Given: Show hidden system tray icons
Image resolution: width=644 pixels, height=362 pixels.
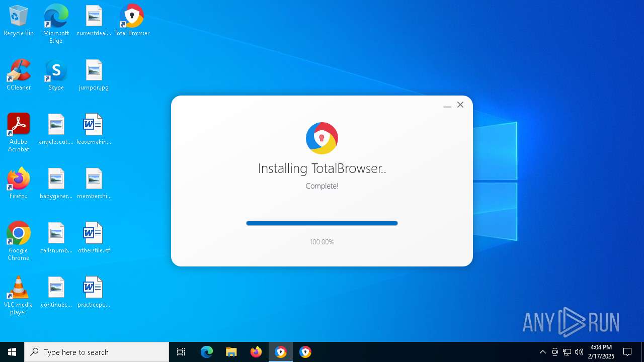Looking at the screenshot, I should pyautogui.click(x=542, y=352).
